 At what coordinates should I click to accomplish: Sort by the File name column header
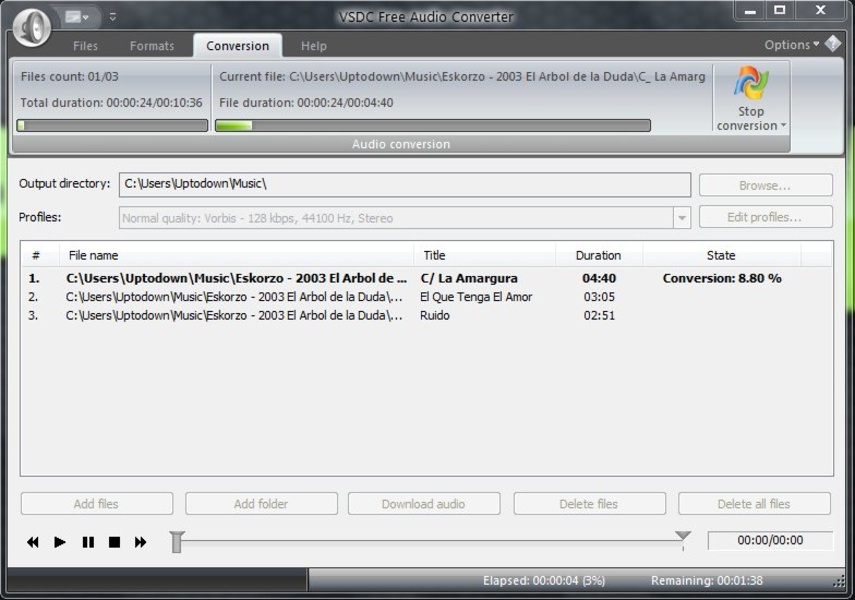[236, 255]
